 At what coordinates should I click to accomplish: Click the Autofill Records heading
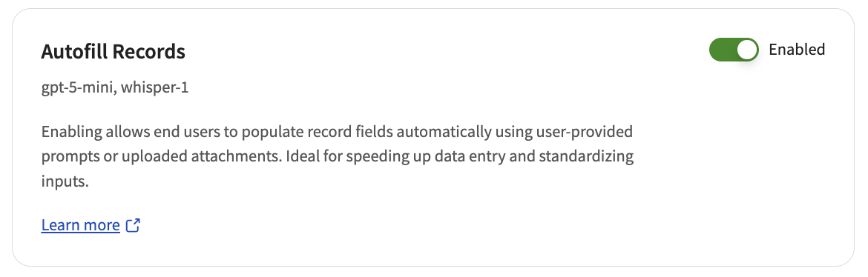(113, 51)
